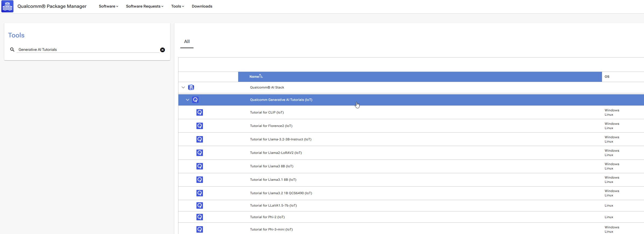Viewport: 644px width, 234px height.
Task: Click the Linux OS cell for Phi-2
Action: pos(609,217)
